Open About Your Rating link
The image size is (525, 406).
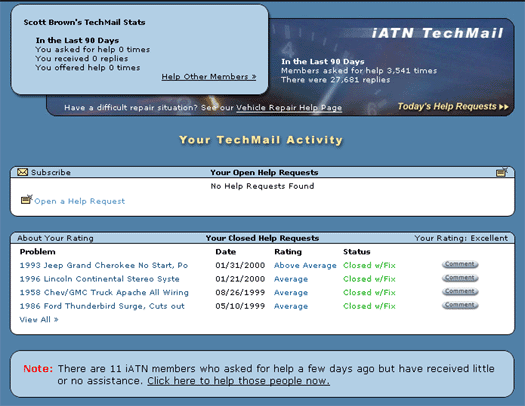[55, 238]
